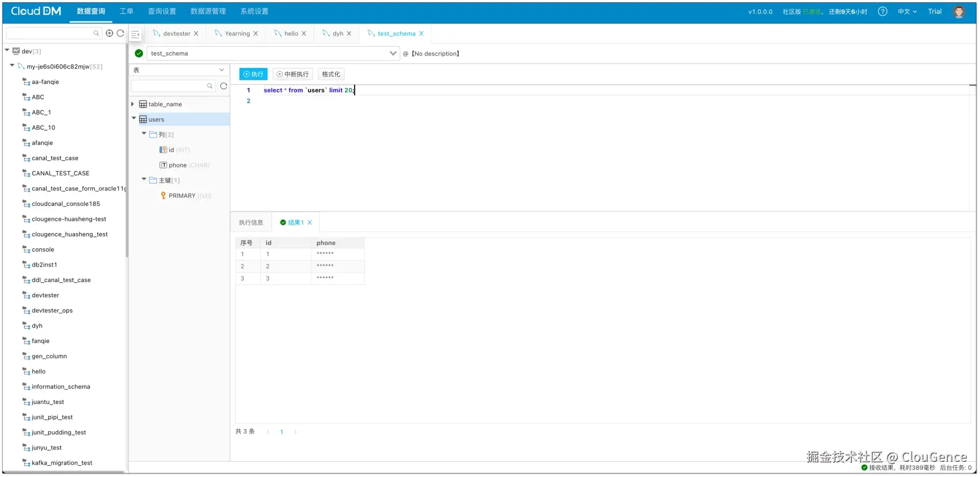This screenshot has width=980, height=477.
Task: Open the 查询设置 menu
Action: [162, 11]
